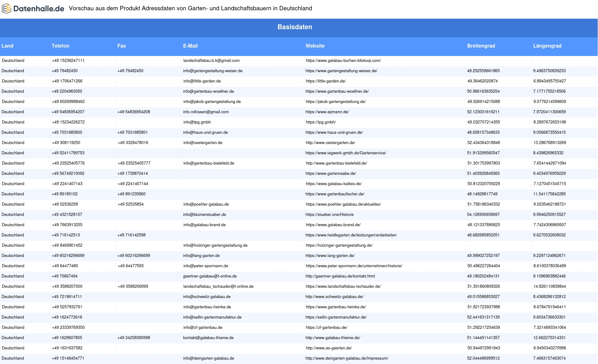Image resolution: width=598 pixels, height=364 pixels.
Task: Click email info@gartenbau-woellner.de
Action: coord(208,91)
